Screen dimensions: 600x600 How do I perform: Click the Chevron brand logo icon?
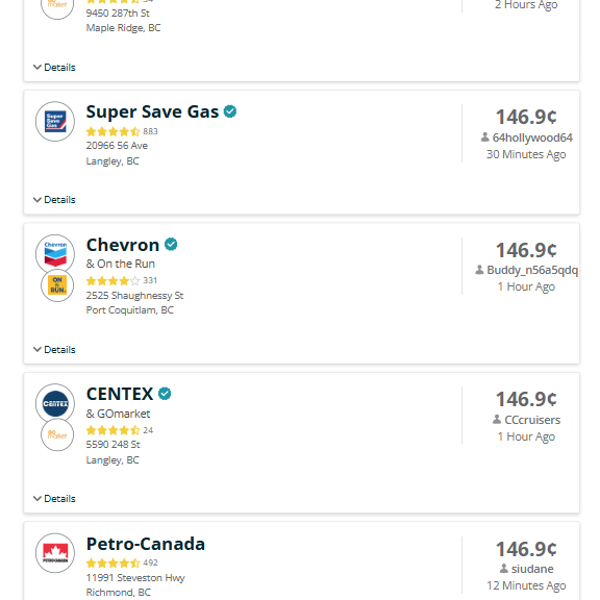point(55,253)
